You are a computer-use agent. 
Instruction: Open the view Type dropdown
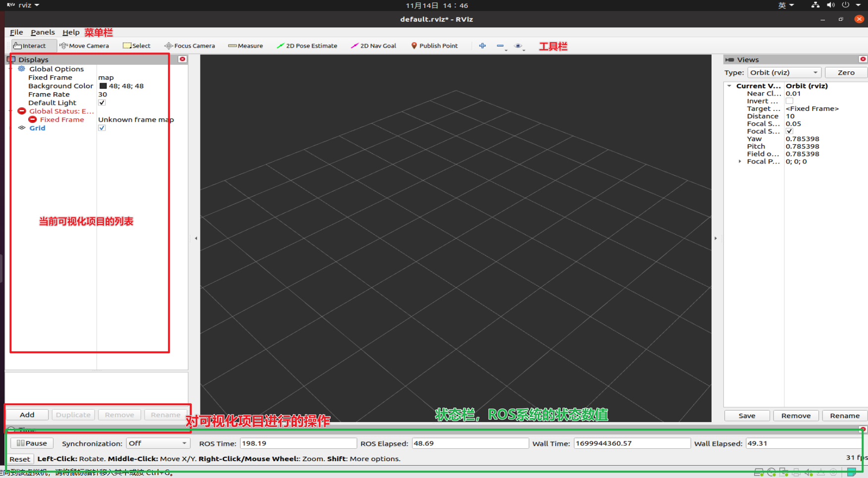[784, 72]
